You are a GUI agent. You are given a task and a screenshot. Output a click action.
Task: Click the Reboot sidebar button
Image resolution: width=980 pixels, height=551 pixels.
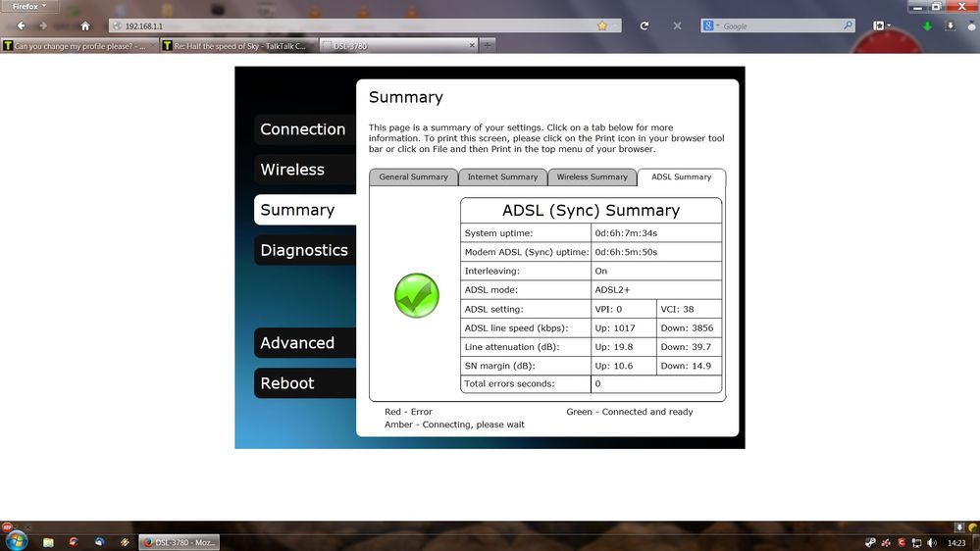click(x=287, y=383)
